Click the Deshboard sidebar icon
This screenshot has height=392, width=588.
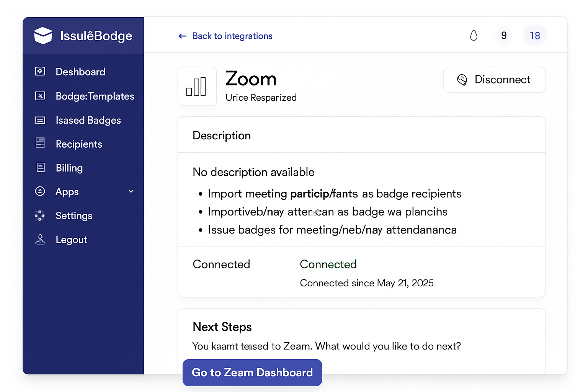point(40,71)
